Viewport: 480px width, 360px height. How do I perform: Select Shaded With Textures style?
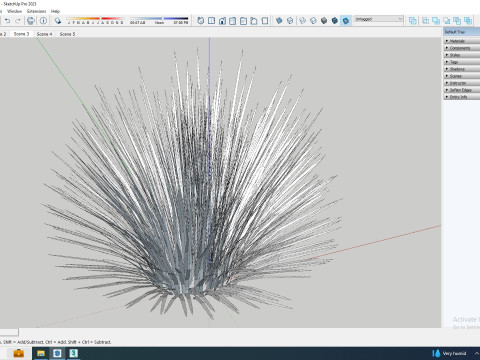(x=335, y=21)
